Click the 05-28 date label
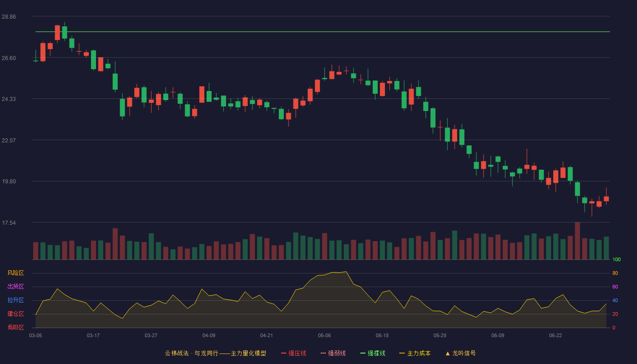The height and width of the screenshot is (364, 637). 440,335
